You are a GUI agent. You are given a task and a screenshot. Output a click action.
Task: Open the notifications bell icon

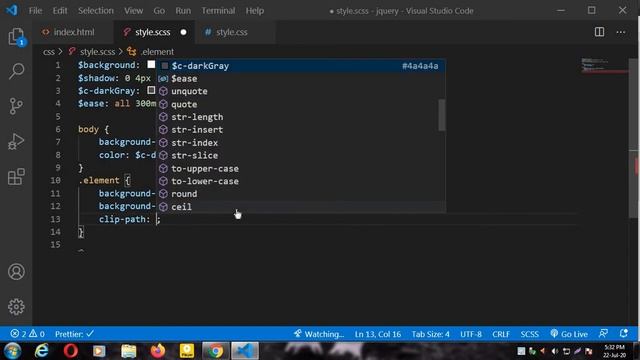624,333
